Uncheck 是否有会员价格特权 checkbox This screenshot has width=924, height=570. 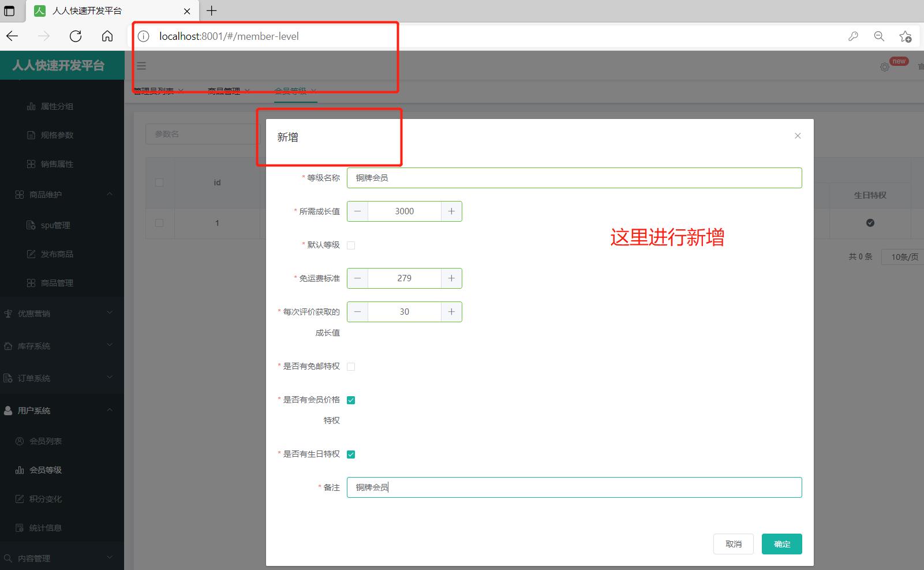point(351,400)
